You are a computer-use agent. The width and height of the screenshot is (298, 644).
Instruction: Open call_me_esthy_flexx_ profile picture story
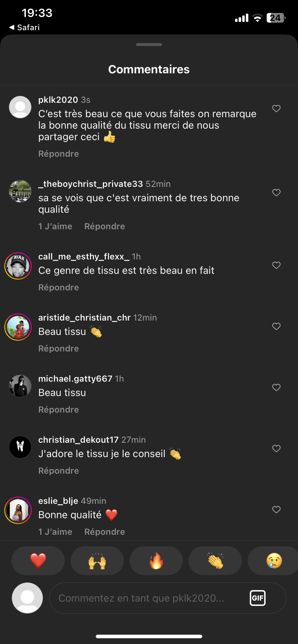pos(18,266)
